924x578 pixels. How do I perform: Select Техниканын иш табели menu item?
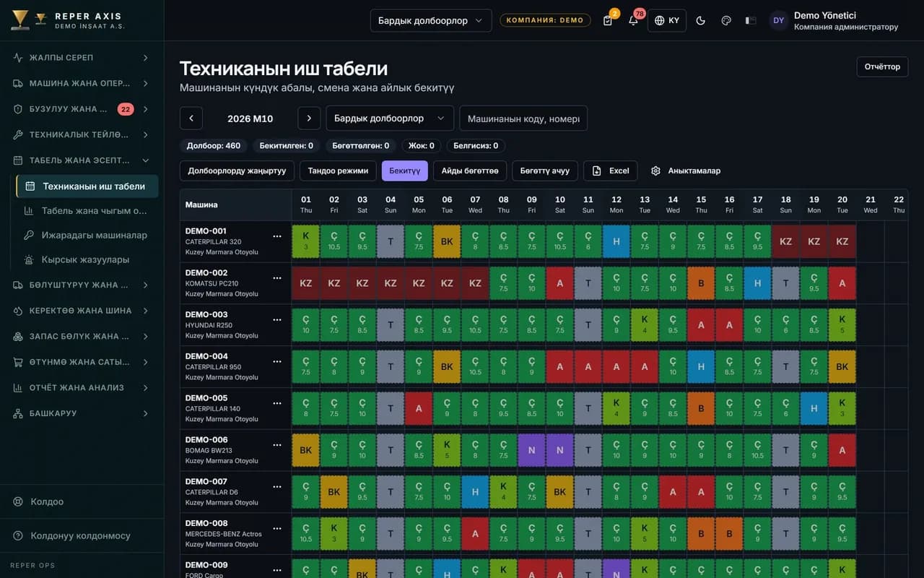point(87,186)
